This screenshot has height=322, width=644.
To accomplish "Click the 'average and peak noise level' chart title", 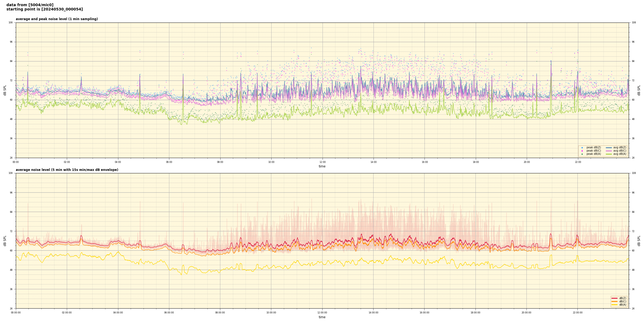I will click(x=57, y=19).
